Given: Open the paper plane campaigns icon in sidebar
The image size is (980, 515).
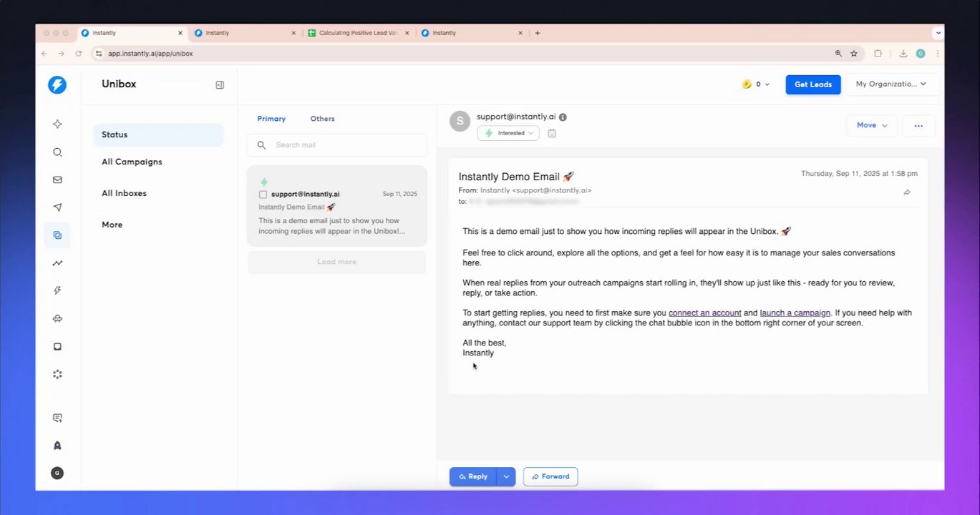Looking at the screenshot, I should click(x=57, y=207).
